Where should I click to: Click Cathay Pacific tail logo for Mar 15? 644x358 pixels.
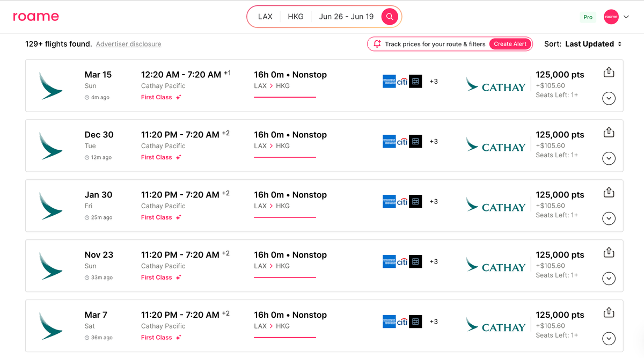point(50,86)
